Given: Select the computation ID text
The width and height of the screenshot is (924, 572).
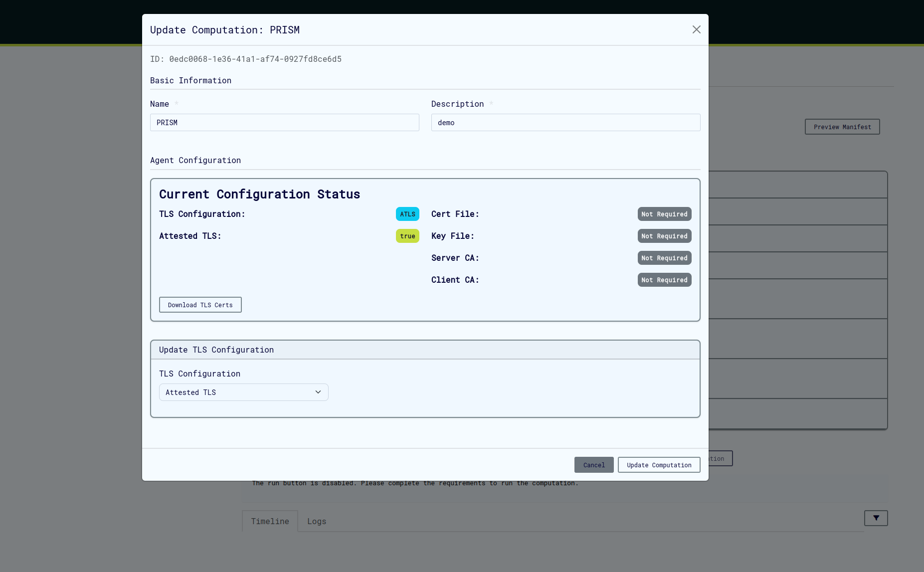Looking at the screenshot, I should 246,59.
